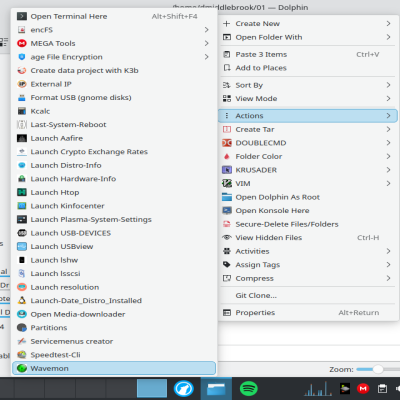Screen dimensions: 400x400
Task: Click the Launch Htop icon
Action: (x=22, y=192)
